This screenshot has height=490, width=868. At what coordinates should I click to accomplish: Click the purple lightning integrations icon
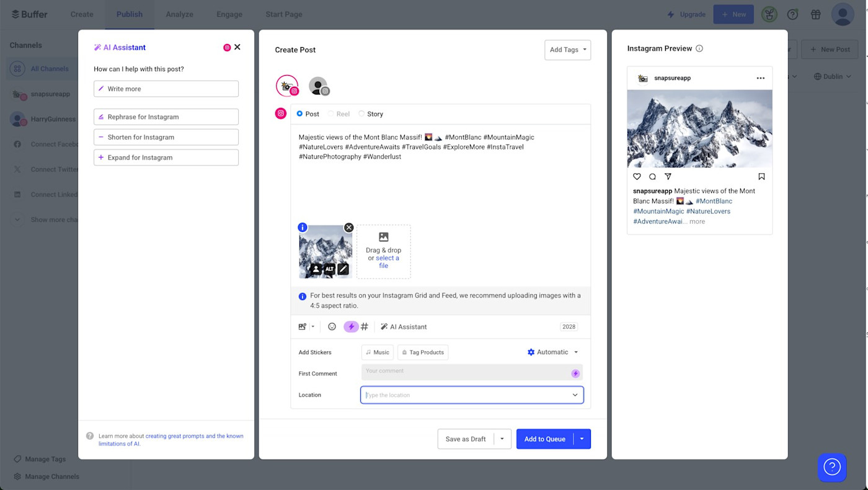coord(351,327)
